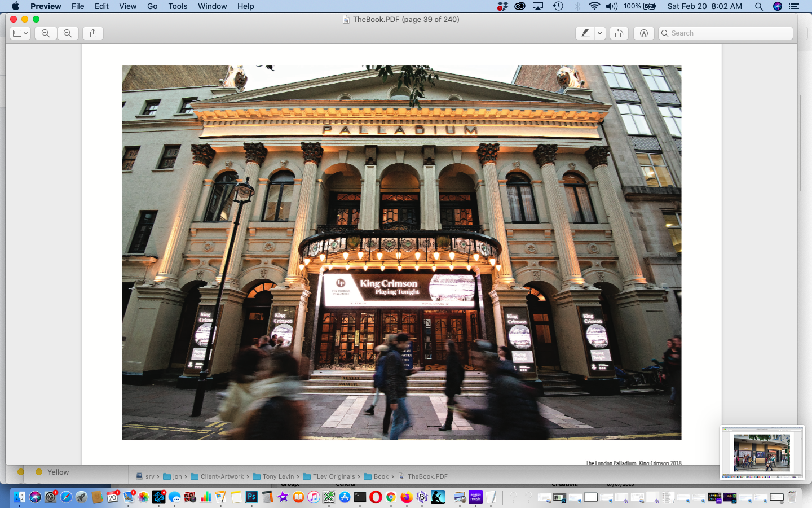Viewport: 812px width, 508px height.
Task: Open Notification Center
Action: (795, 6)
